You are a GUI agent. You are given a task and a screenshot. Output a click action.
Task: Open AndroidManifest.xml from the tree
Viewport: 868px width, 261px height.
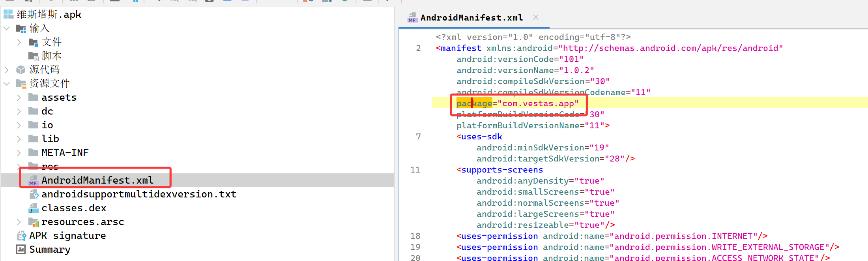[97, 180]
